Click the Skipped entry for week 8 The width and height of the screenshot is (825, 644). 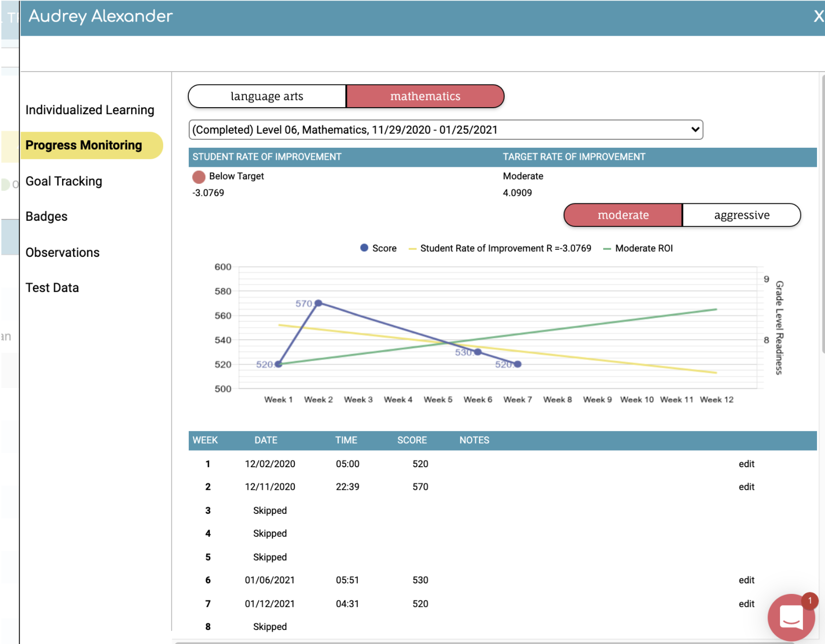coord(270,627)
